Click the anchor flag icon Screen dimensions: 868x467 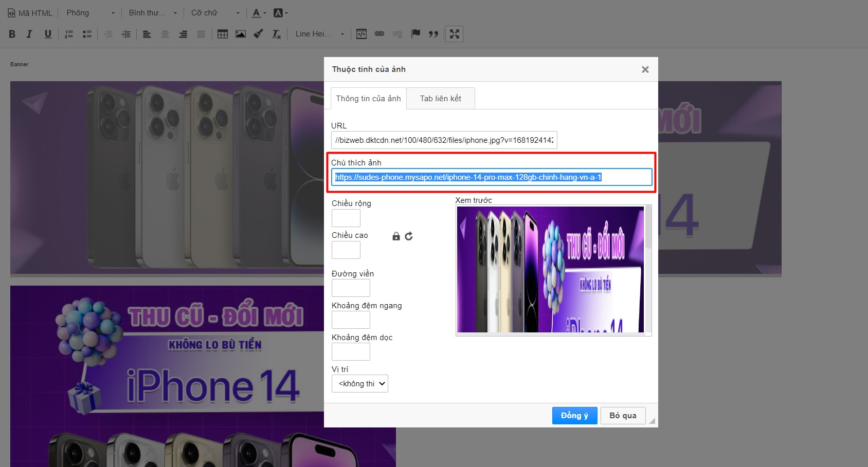coord(415,34)
